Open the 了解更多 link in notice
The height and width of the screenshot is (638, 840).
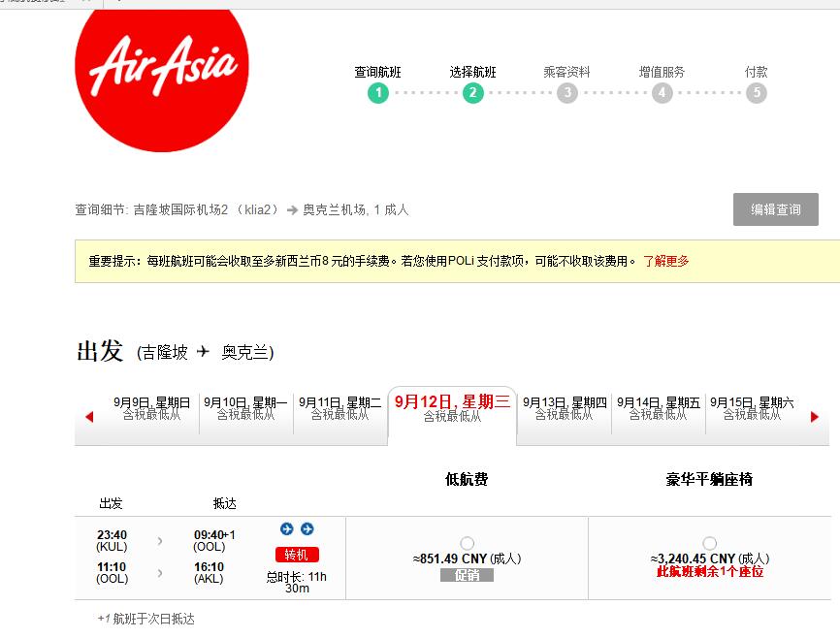click(x=666, y=261)
